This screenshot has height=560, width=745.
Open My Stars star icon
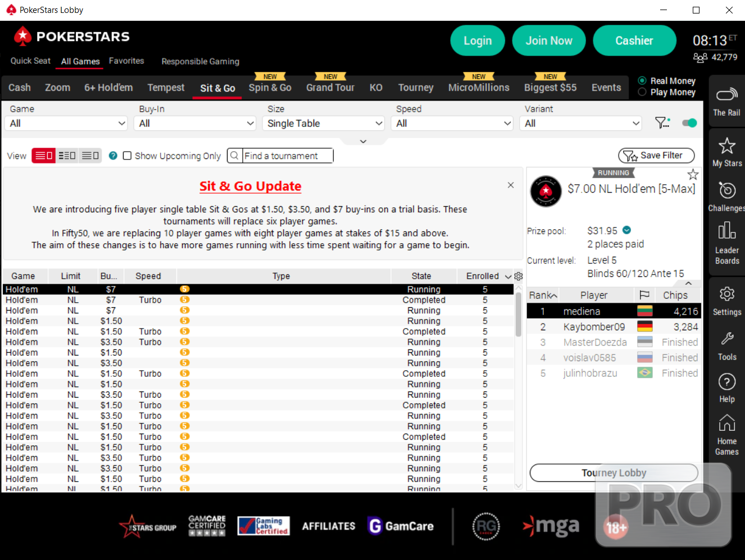point(726,146)
